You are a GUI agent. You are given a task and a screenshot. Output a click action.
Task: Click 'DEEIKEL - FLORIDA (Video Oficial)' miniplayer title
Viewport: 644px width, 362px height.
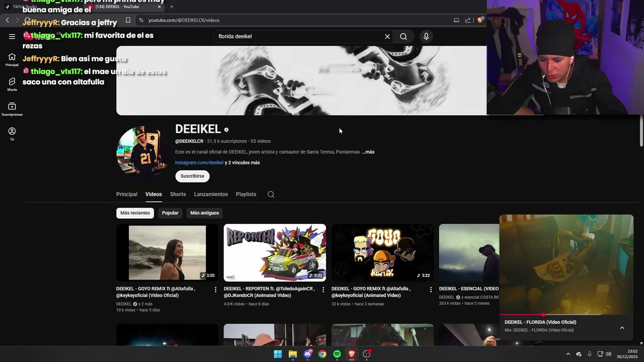coord(540,322)
